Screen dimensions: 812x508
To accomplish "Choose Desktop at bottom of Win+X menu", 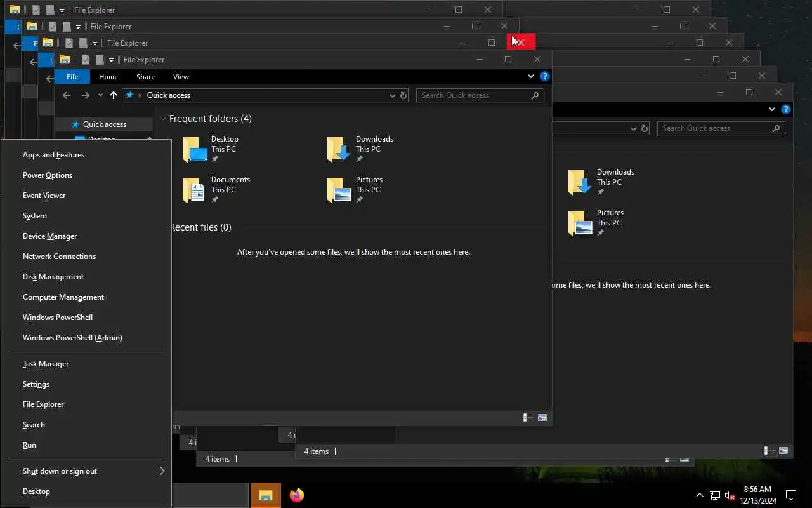I will coord(86,491).
